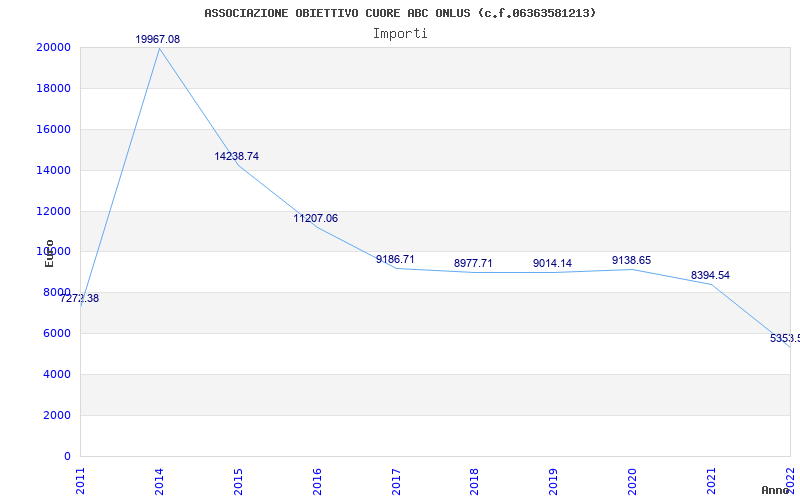This screenshot has width=800, height=500.
Task: Click the Importi subtitle
Action: [x=400, y=34]
